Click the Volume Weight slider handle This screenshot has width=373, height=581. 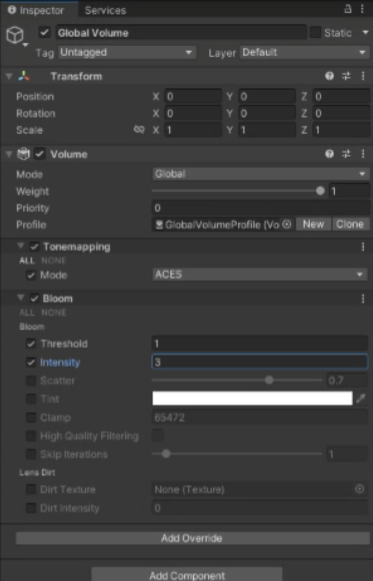[x=320, y=191]
